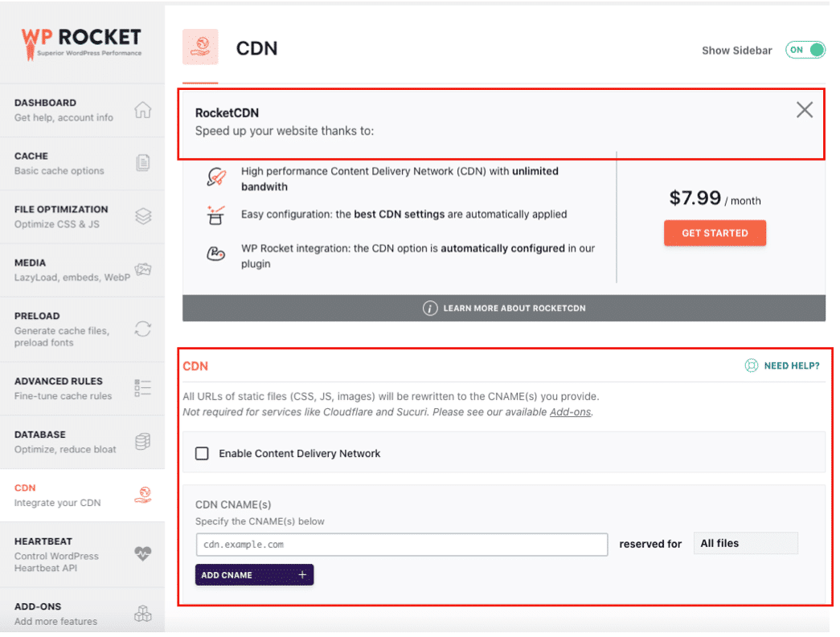This screenshot has height=637, width=840.
Task: Select the Cache page document icon
Action: click(x=143, y=162)
